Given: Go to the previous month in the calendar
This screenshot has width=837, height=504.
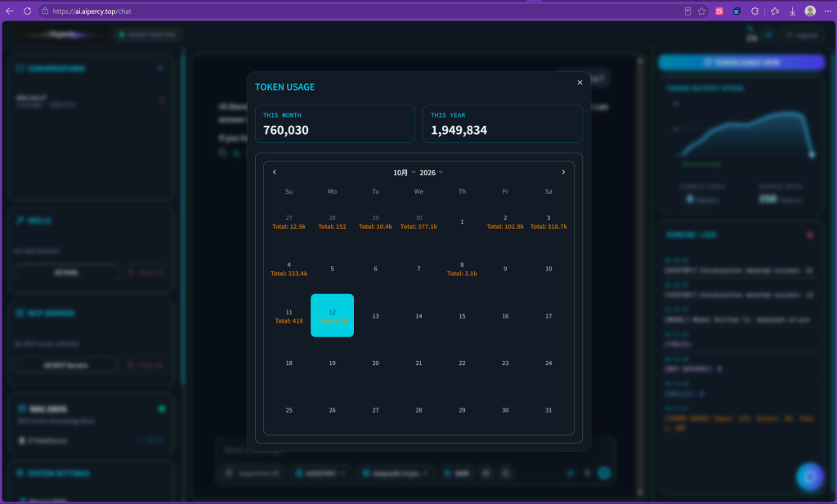Looking at the screenshot, I should [275, 172].
